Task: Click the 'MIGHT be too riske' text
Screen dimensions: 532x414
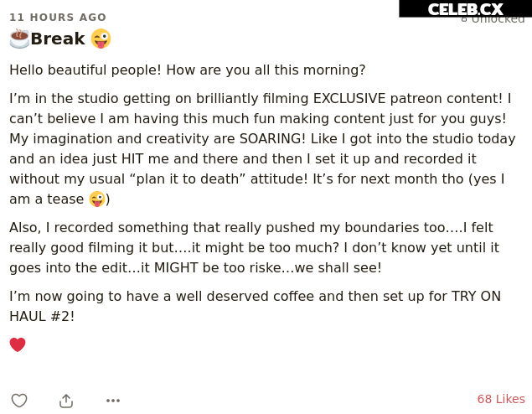Action: tap(218, 267)
